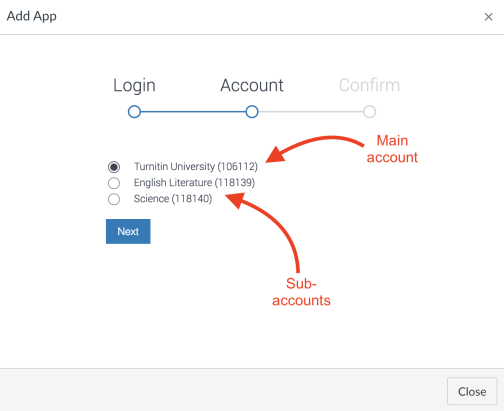Click the Add App dialog title

(x=32, y=16)
